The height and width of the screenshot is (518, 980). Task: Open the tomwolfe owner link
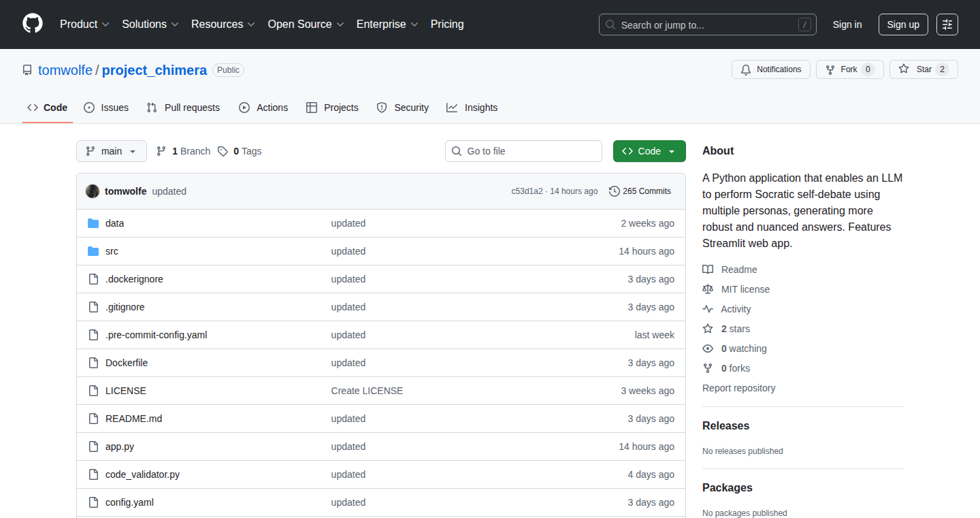pos(65,70)
